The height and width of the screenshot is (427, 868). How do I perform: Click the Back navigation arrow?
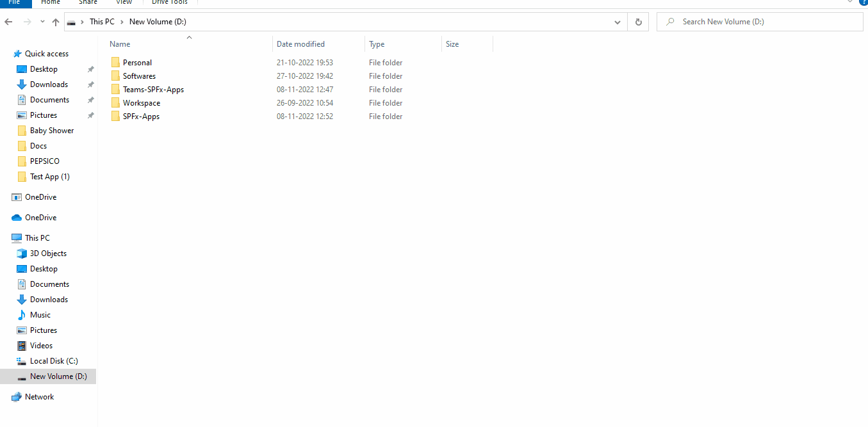coord(9,21)
